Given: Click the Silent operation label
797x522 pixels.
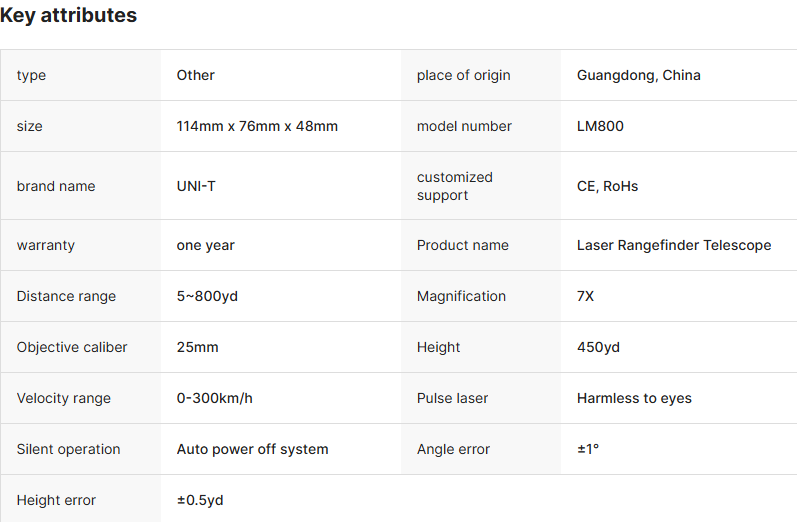Looking at the screenshot, I should coord(68,449).
